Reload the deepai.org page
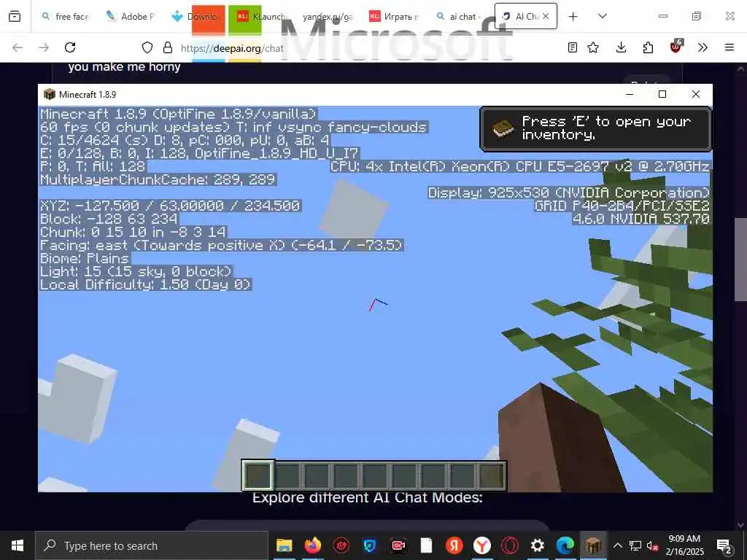 pos(70,47)
